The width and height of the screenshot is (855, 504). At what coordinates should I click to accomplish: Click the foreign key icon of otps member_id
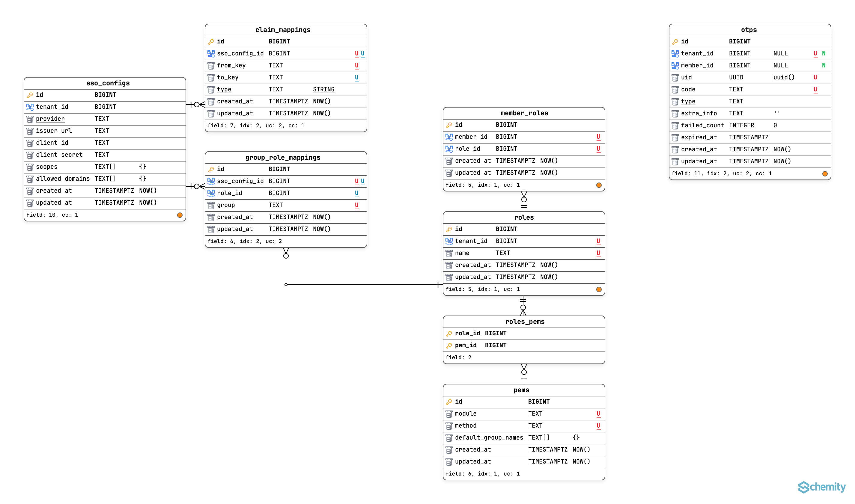point(675,66)
